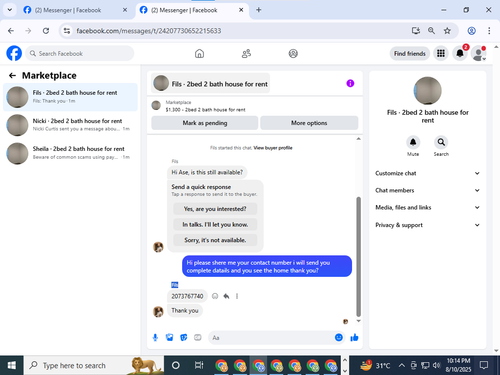This screenshot has width=500, height=375.
Task: Click Mark as pending button
Action: click(205, 123)
